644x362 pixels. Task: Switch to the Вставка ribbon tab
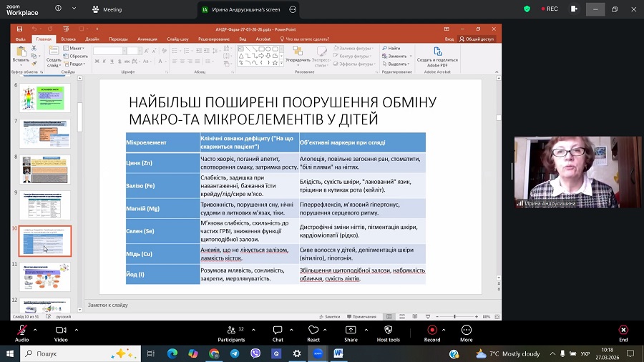click(68, 39)
